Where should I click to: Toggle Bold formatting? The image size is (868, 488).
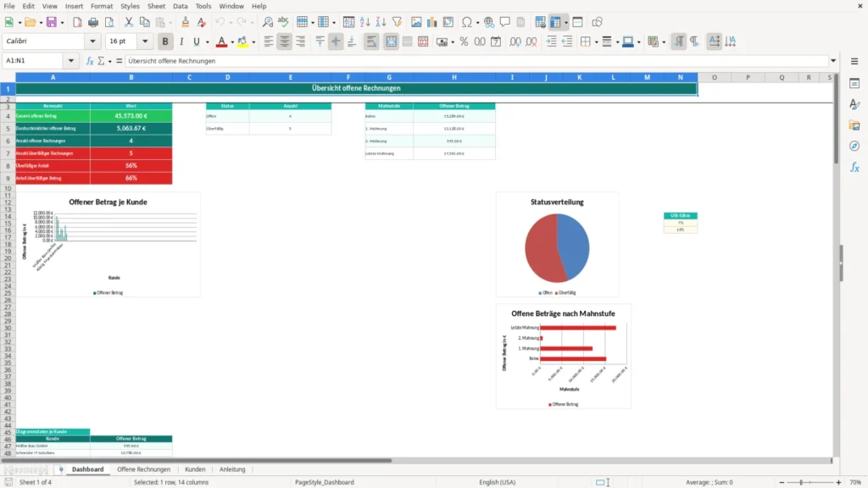165,42
